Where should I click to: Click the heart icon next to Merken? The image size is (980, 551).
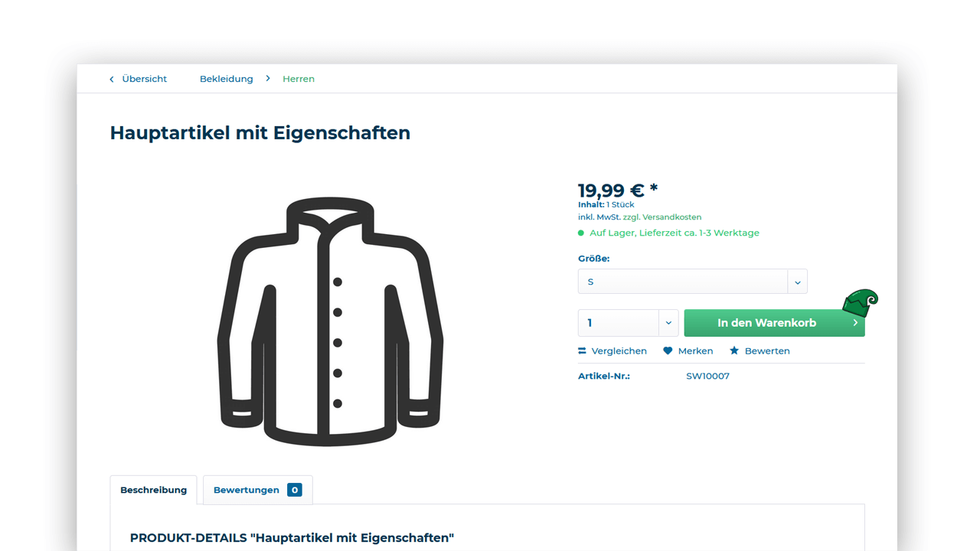point(668,351)
